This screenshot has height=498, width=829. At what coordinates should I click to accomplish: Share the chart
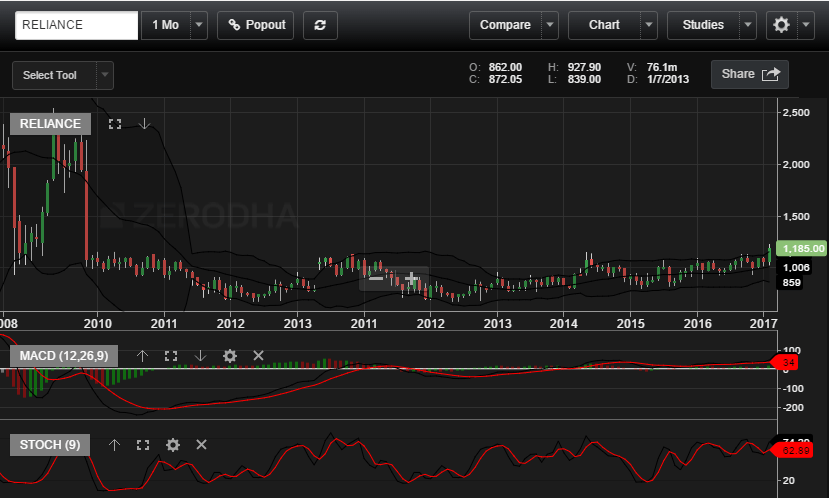(x=750, y=74)
